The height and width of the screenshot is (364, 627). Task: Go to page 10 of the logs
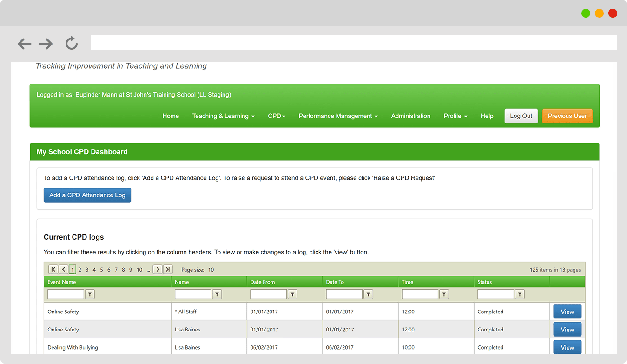(139, 270)
